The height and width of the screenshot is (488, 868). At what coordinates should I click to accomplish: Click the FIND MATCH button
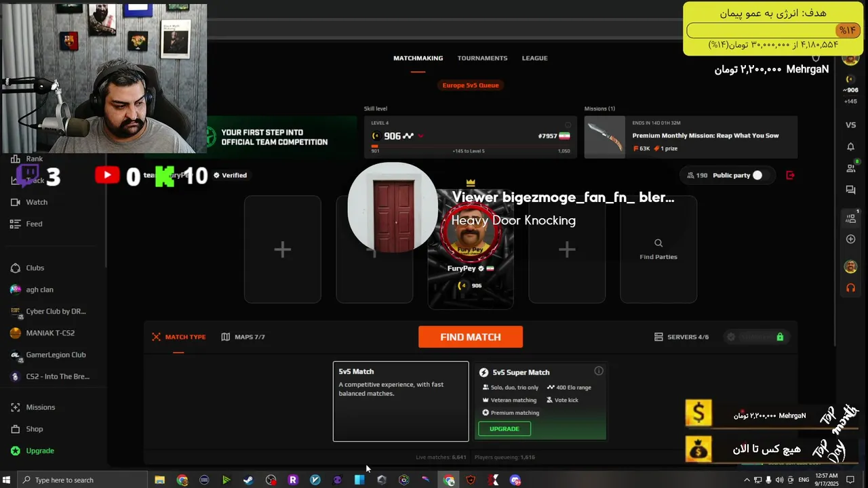pos(471,337)
